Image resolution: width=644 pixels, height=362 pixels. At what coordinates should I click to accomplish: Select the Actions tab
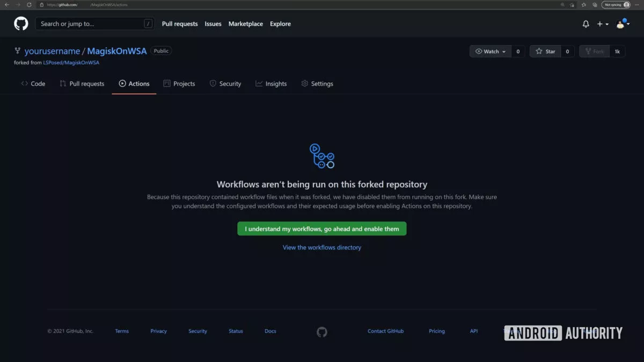click(x=134, y=84)
